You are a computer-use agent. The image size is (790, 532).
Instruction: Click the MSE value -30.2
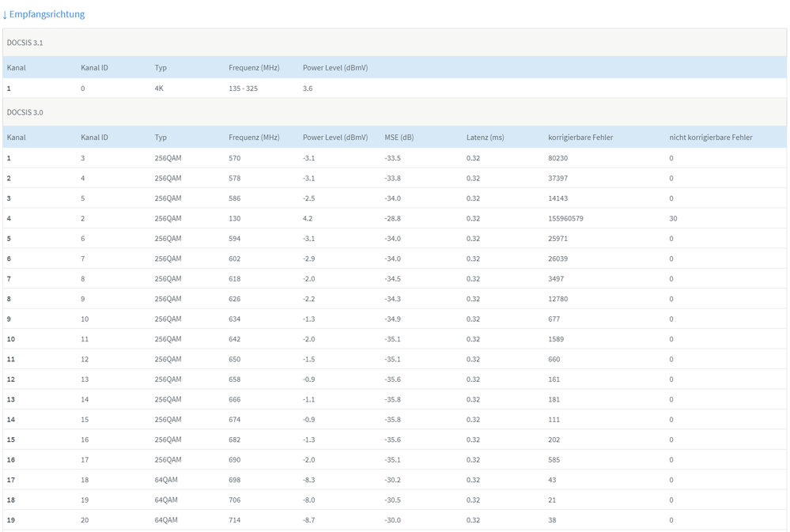tap(392, 481)
